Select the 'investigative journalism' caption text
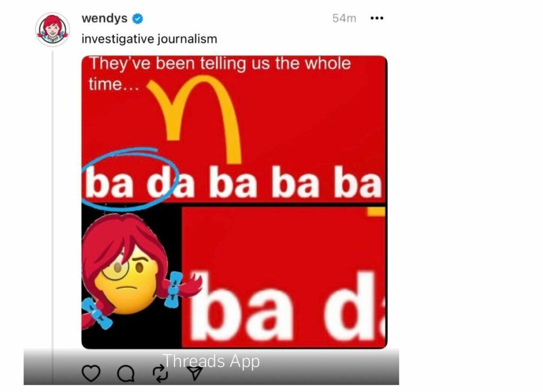Screen dimensions: 543x392 pyautogui.click(x=149, y=39)
